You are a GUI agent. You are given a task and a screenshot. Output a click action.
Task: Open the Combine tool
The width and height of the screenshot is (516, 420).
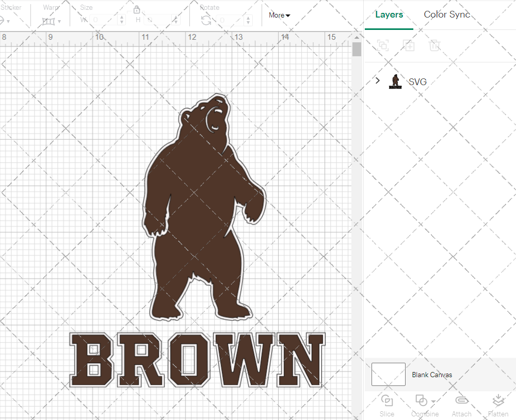[421, 405]
